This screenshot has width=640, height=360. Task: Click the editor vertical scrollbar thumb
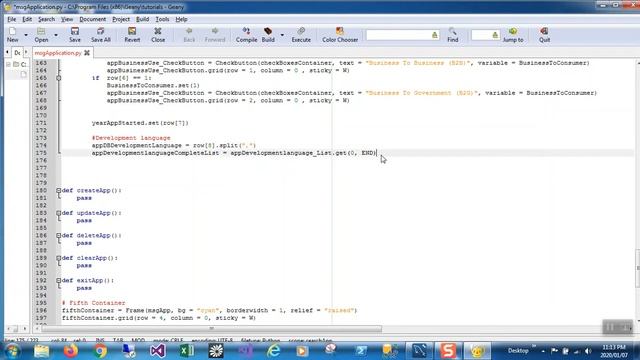(x=638, y=268)
